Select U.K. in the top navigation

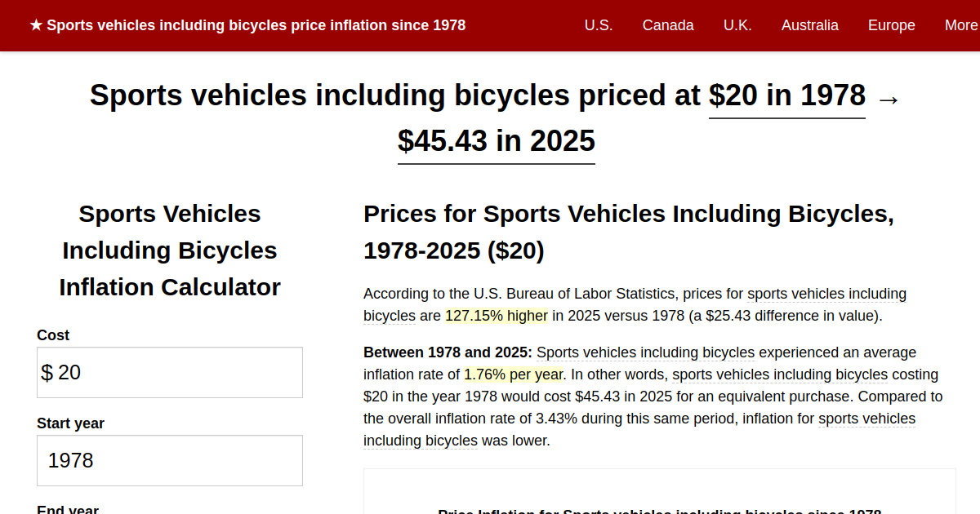pos(737,25)
